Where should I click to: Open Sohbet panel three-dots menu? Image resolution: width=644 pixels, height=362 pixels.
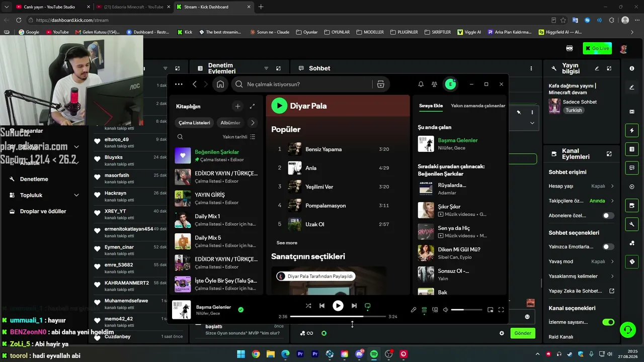click(531, 68)
